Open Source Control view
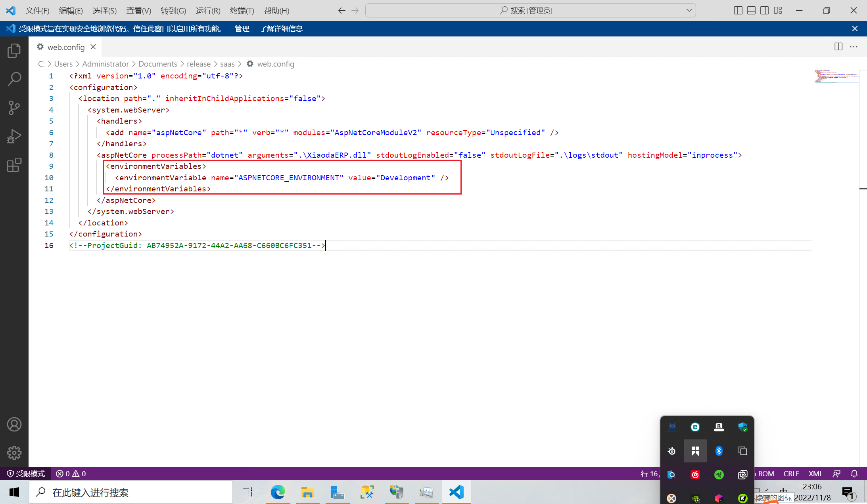This screenshot has width=867, height=504. click(x=14, y=107)
